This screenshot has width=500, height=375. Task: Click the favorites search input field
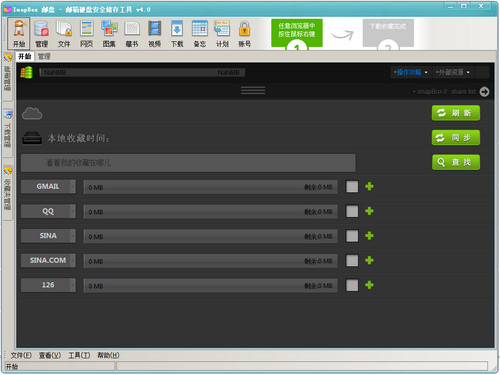[x=188, y=163]
